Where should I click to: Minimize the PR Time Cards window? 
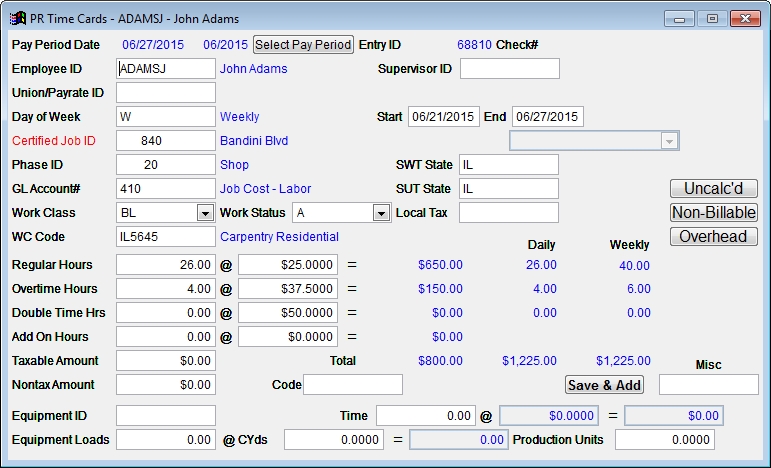tap(681, 19)
